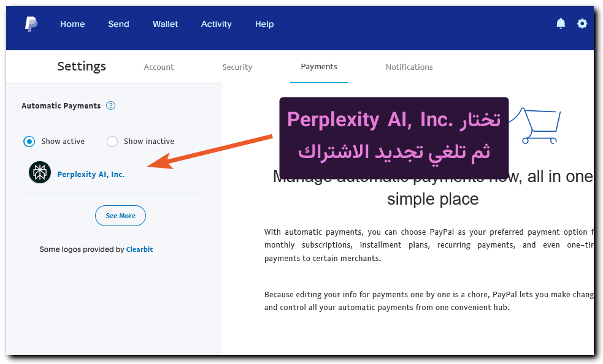The image size is (603, 364).
Task: Switch to the Notifications tab
Action: [x=409, y=67]
